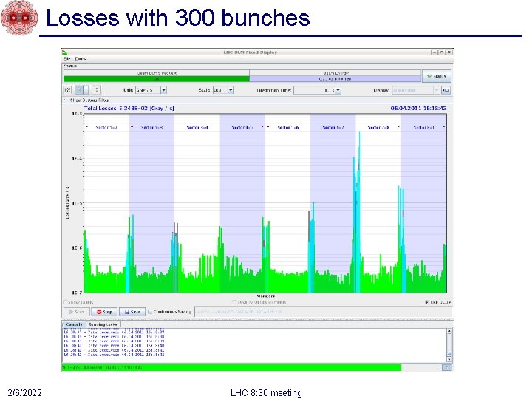
Task: Click the green progress bar at window bottom
Action: click(x=231, y=367)
